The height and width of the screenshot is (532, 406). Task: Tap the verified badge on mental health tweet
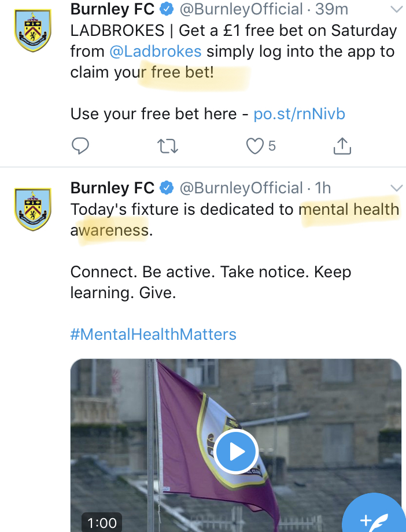(168, 188)
